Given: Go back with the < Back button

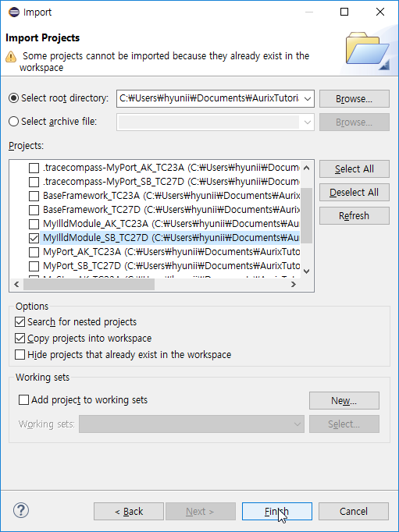Looking at the screenshot, I should point(129,511).
